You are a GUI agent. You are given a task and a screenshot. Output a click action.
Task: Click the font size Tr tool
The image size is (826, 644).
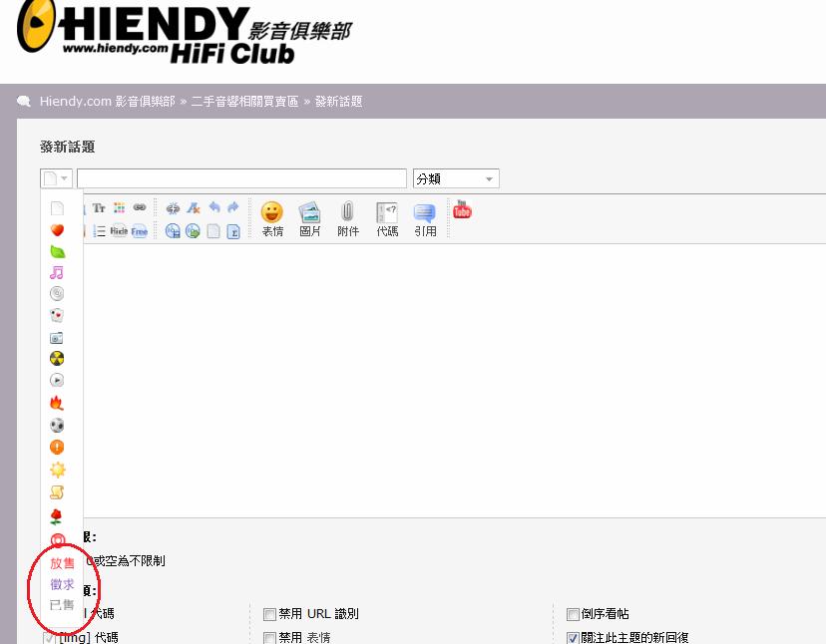coord(99,208)
